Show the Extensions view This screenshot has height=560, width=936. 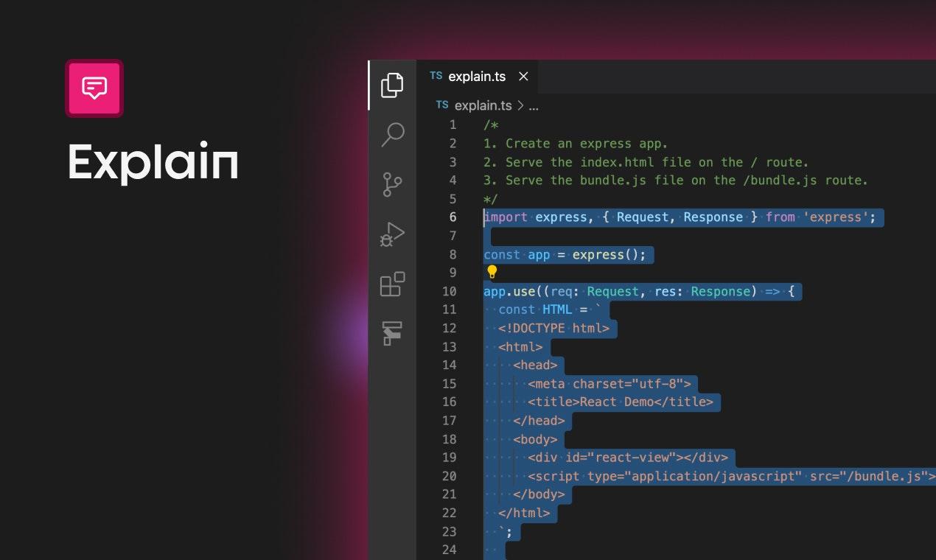392,284
